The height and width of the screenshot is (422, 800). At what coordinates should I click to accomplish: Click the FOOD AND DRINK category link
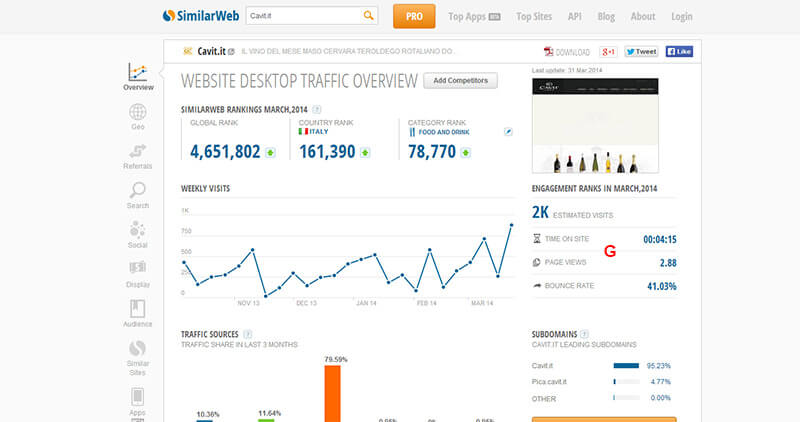coord(444,132)
